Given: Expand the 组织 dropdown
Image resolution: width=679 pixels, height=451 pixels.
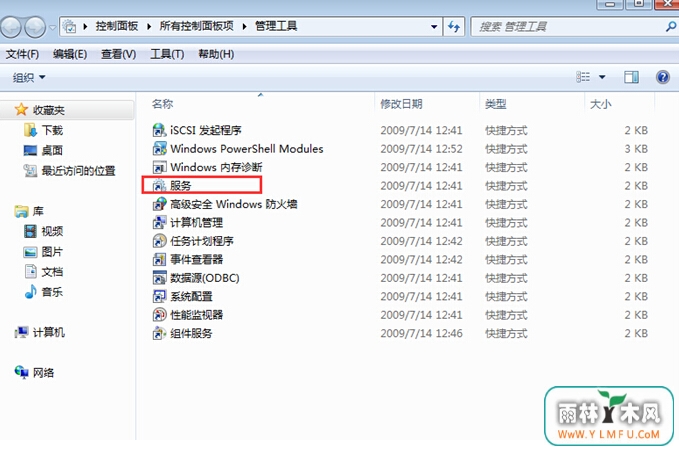Looking at the screenshot, I should 29,77.
